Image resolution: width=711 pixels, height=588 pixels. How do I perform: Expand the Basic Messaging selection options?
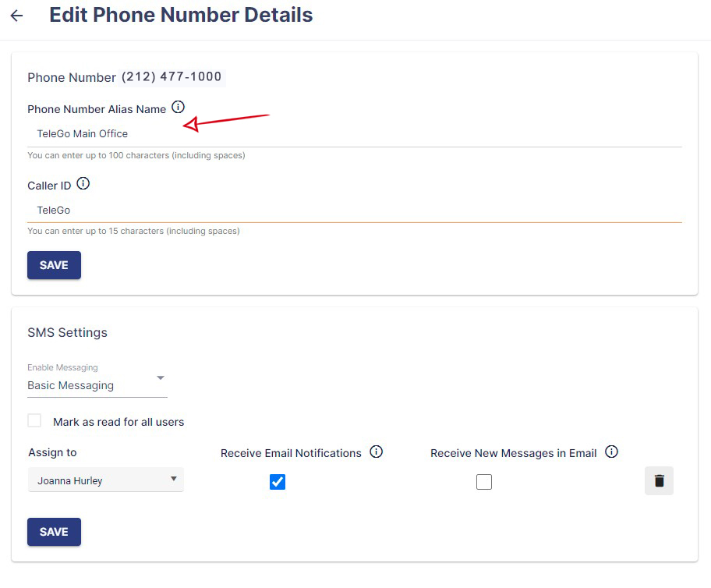(161, 377)
